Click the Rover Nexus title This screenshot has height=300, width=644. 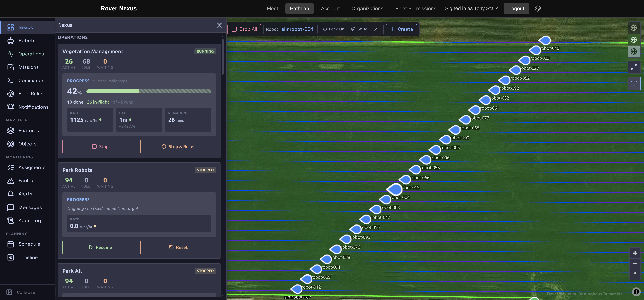click(x=118, y=9)
